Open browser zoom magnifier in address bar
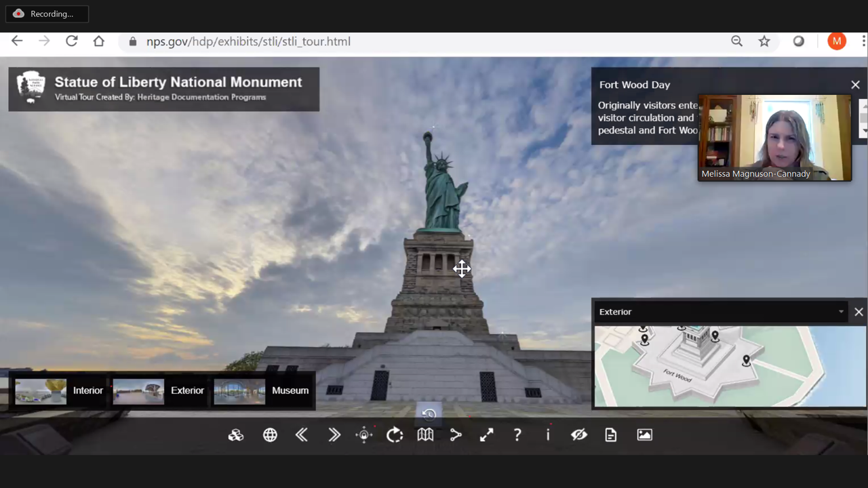The width and height of the screenshot is (868, 488). click(x=736, y=41)
